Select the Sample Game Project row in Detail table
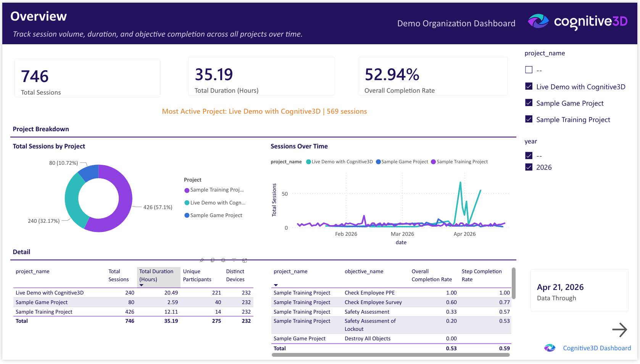640x364 pixels. pos(41,302)
